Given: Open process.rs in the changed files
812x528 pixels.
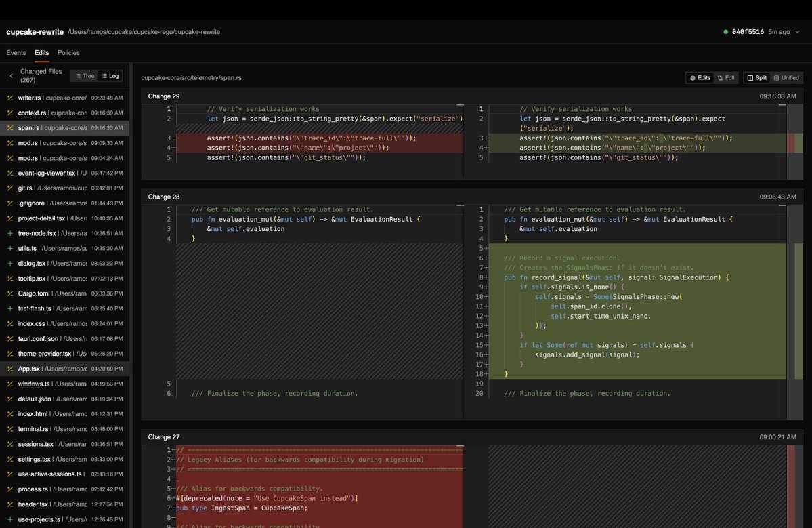Looking at the screenshot, I should click(65, 489).
